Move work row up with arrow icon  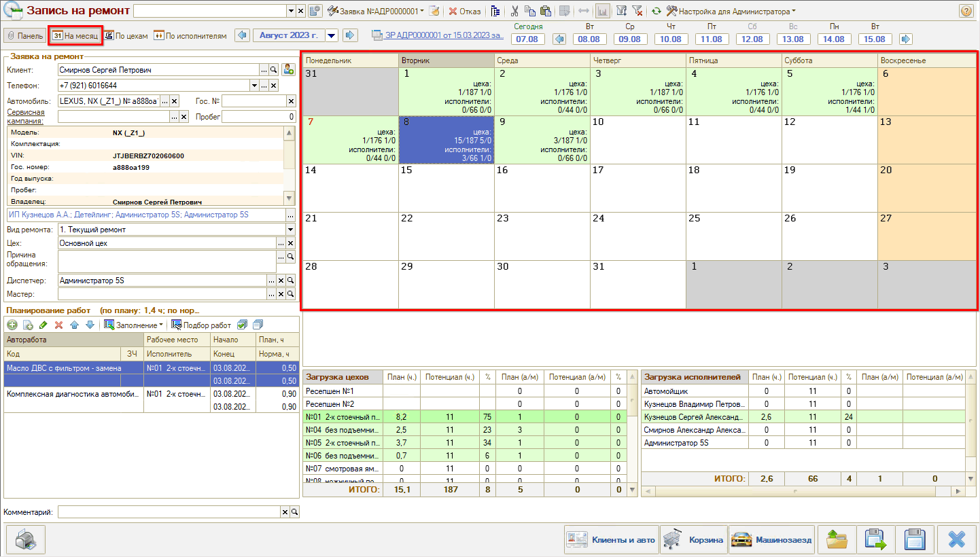click(75, 325)
